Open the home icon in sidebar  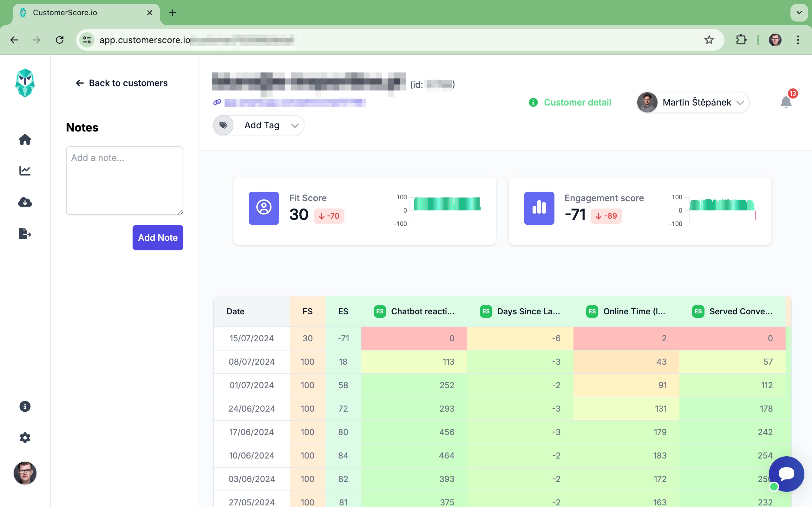pos(25,139)
